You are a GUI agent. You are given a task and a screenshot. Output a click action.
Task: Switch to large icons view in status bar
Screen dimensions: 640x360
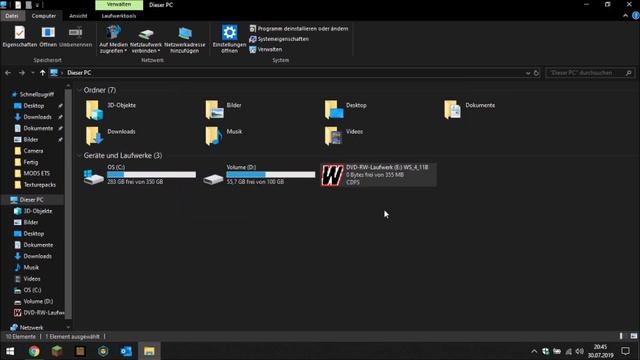633,336
